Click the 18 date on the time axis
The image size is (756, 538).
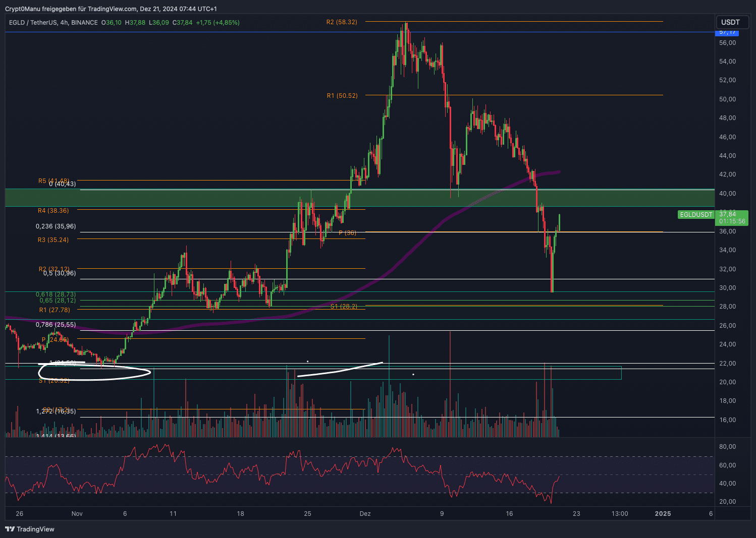tap(240, 514)
